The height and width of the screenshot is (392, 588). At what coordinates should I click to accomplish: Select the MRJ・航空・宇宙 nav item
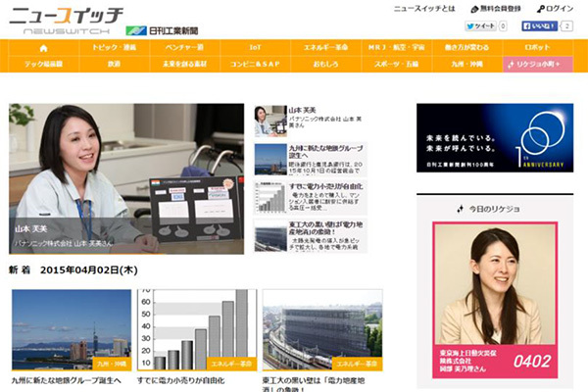tap(396, 48)
